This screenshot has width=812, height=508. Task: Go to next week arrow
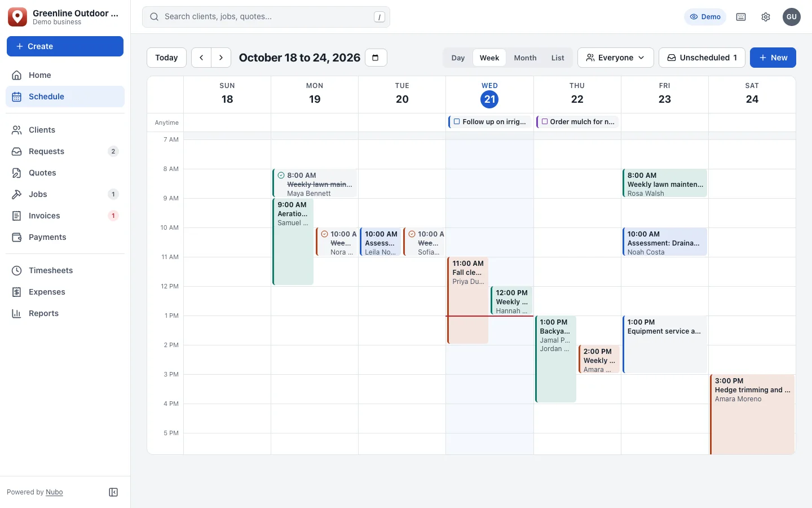221,58
